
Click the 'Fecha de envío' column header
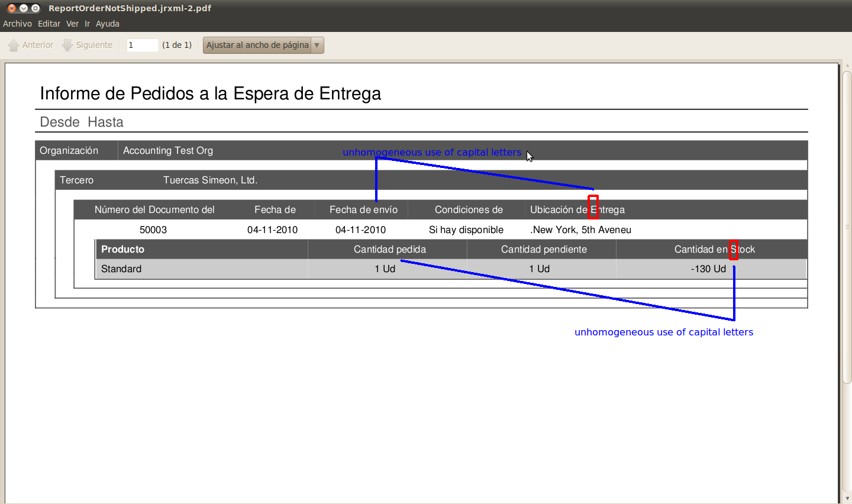(x=364, y=209)
